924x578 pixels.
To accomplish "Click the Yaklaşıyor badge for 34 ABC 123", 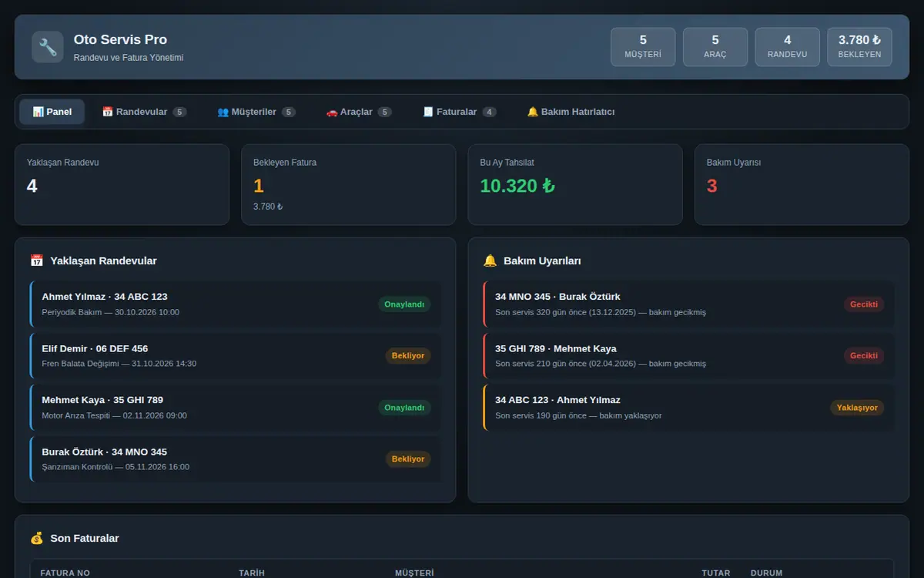I will point(857,407).
